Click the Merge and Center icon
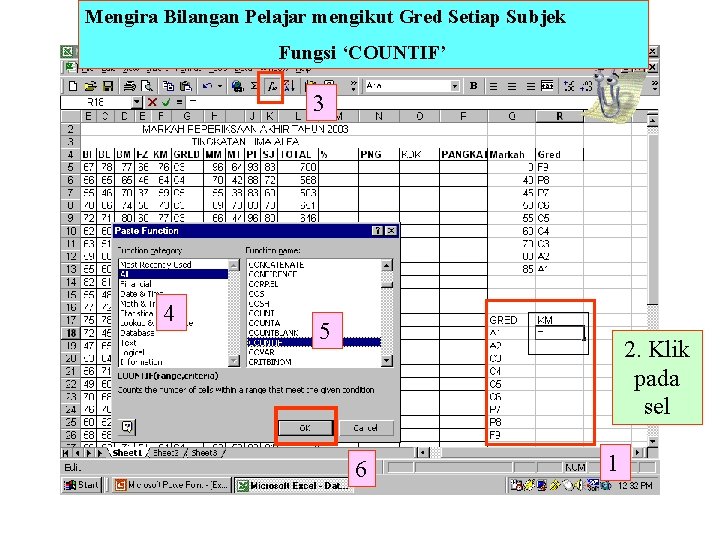Viewport: 720px width, 540px height. [547, 86]
